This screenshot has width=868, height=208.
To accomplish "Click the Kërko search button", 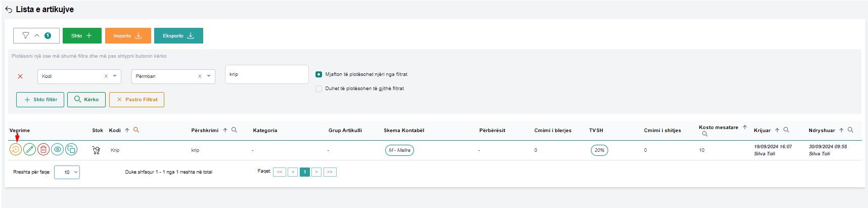I will pos(86,100).
